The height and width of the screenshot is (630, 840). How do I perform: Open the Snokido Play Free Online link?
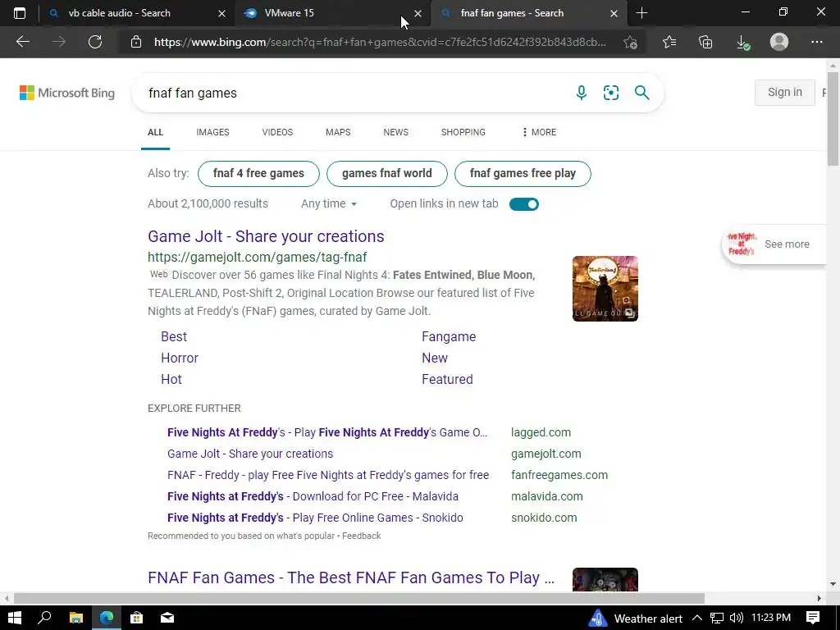click(315, 518)
